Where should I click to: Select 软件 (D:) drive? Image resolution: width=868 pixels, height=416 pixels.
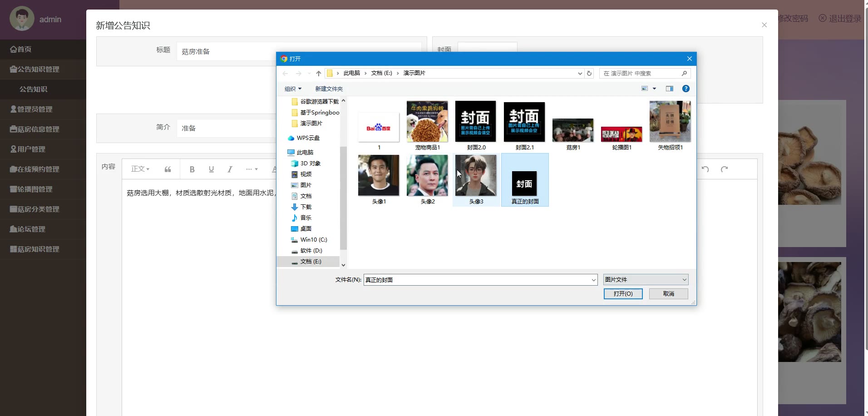click(x=307, y=250)
